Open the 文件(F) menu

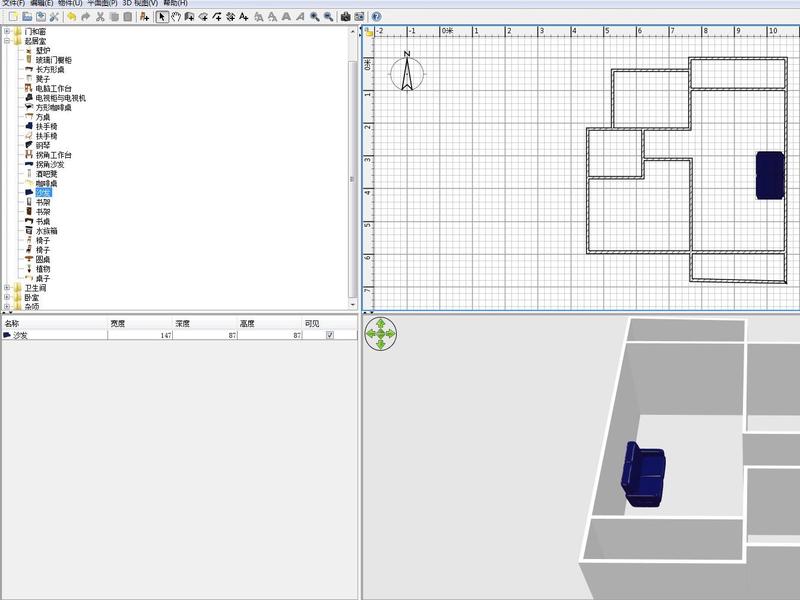[13, 3]
